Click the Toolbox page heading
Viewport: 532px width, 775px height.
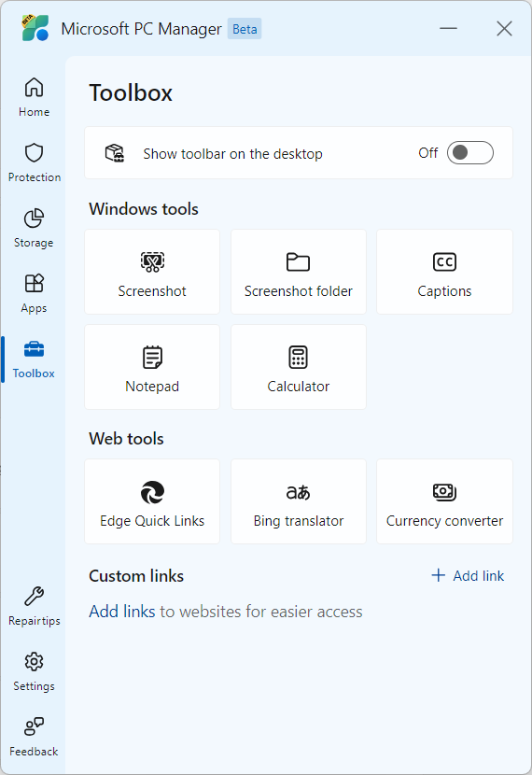tap(131, 93)
